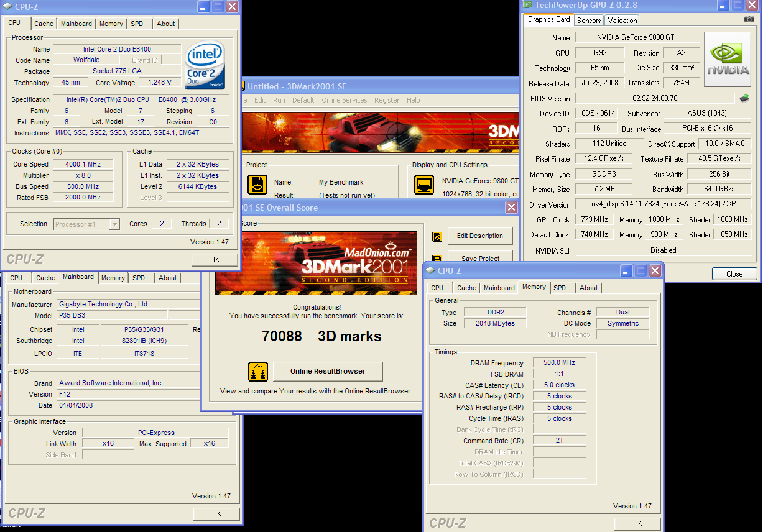763x532 pixels.
Task: Click the Display and CPU Settings monitor icon
Action: tap(425, 185)
